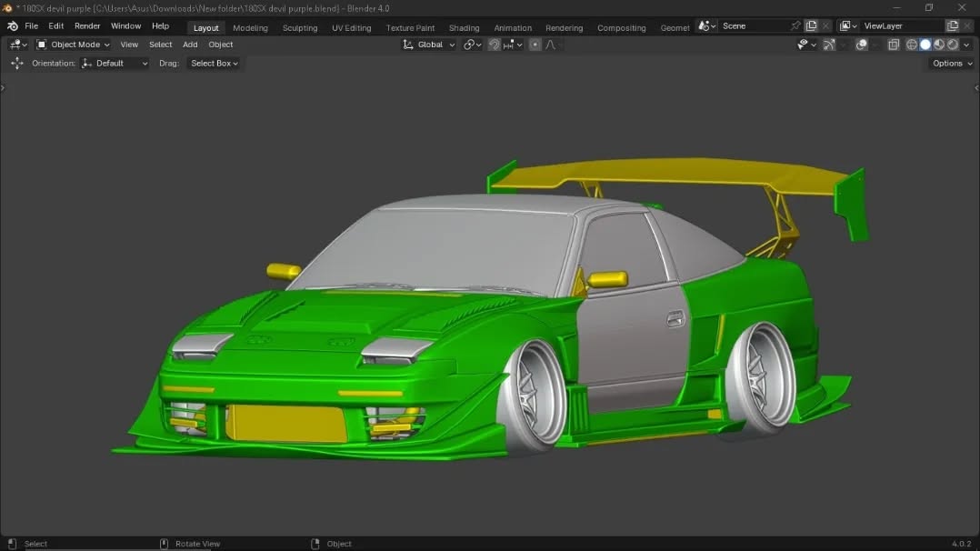Click Select hint in status bar
The width and height of the screenshot is (980, 551).
35,544
